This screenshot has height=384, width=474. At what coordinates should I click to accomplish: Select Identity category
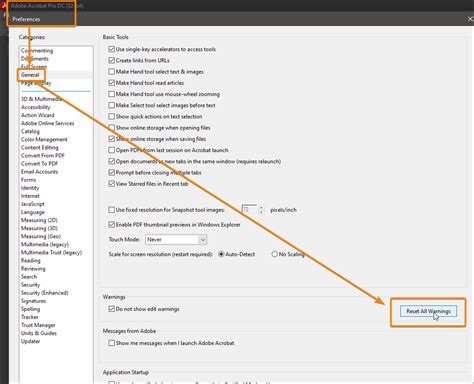coord(30,188)
